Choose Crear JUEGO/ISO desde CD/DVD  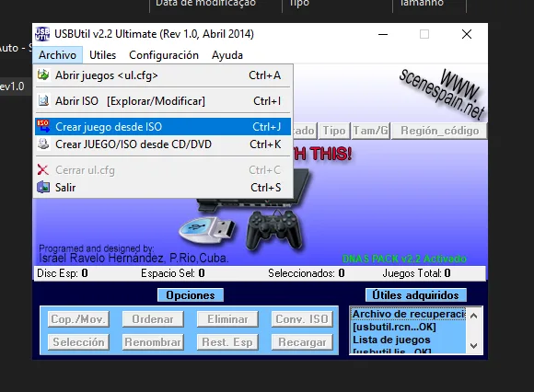click(x=163, y=144)
